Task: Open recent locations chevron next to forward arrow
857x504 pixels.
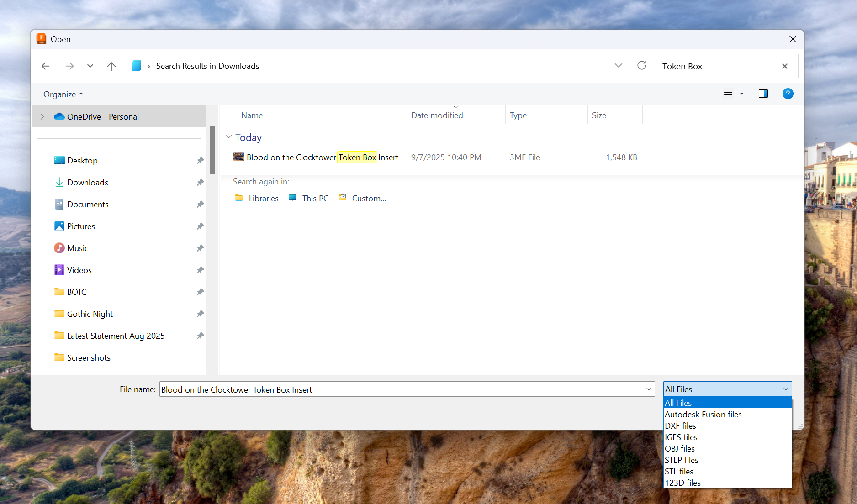Action: click(90, 66)
